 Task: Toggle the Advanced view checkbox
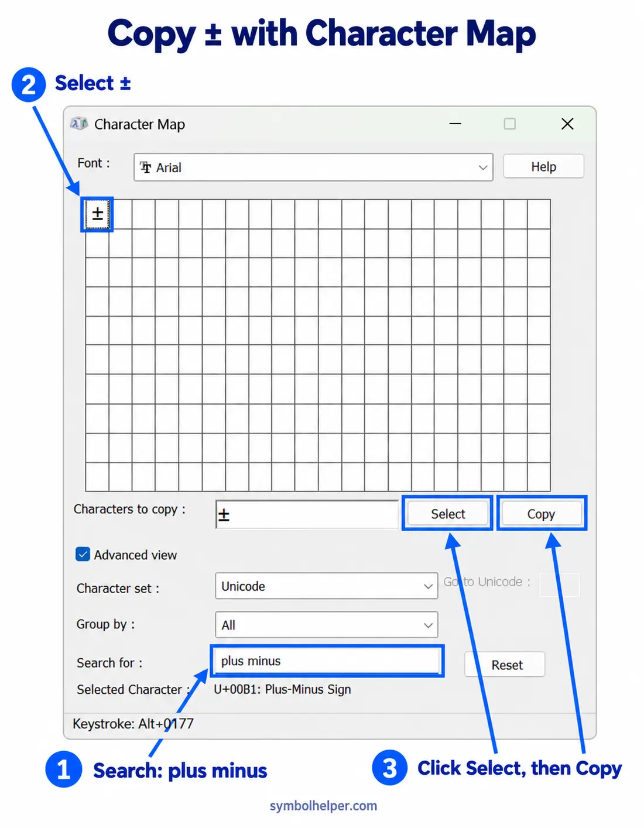(x=83, y=554)
